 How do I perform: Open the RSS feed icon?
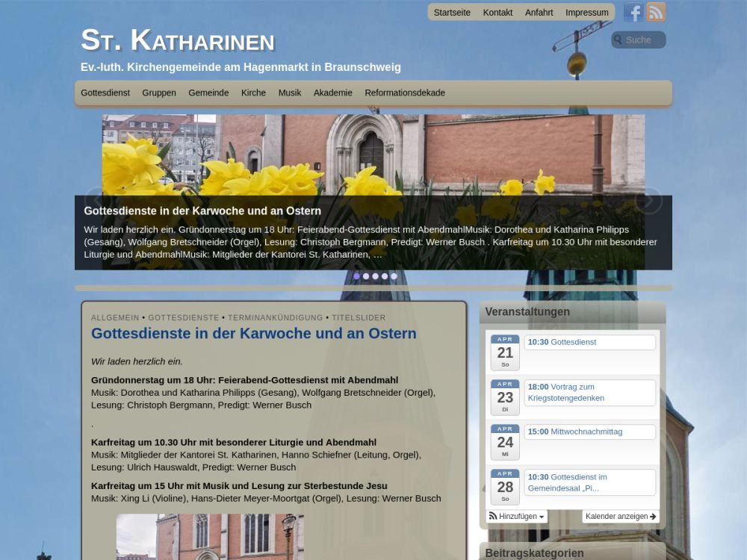(x=656, y=12)
